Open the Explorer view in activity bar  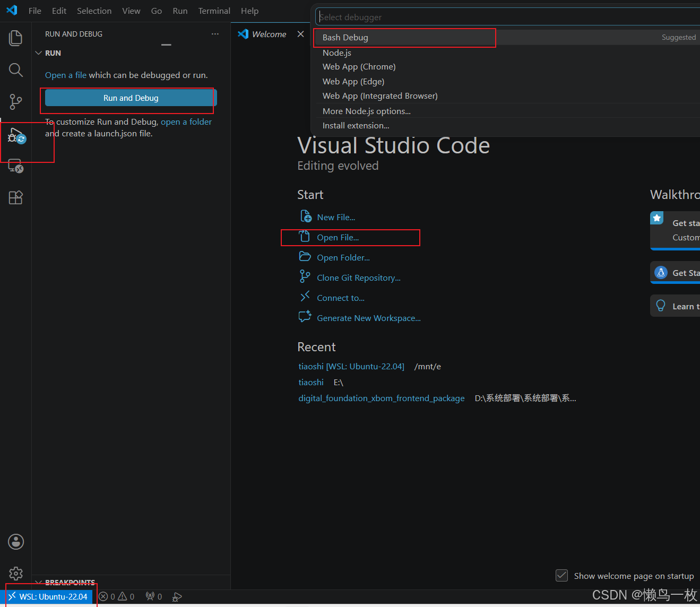point(16,38)
